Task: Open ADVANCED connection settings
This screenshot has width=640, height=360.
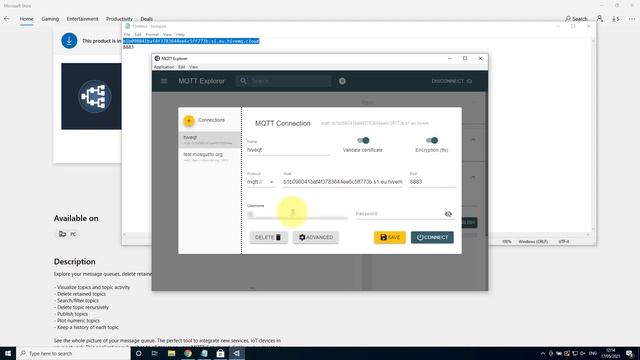Action: (316, 238)
